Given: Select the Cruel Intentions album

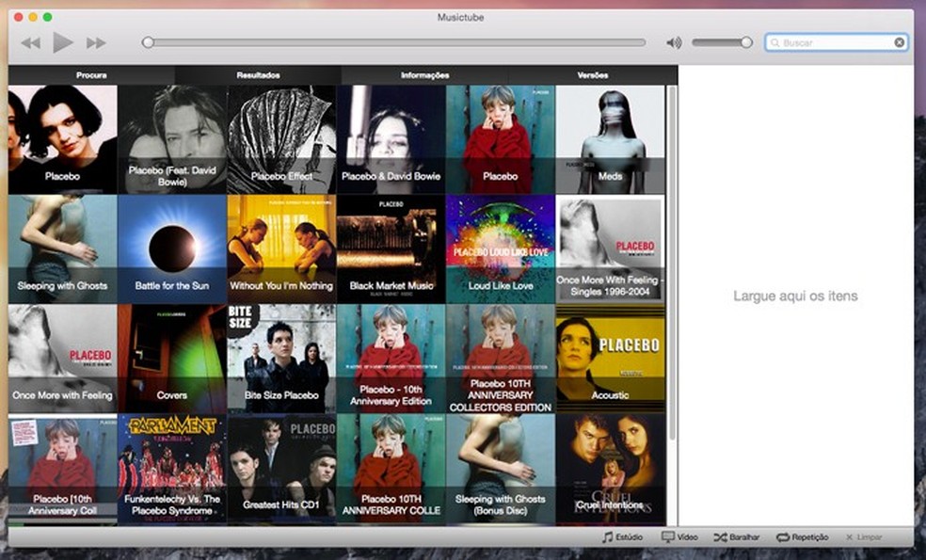Looking at the screenshot, I should pyautogui.click(x=610, y=469).
